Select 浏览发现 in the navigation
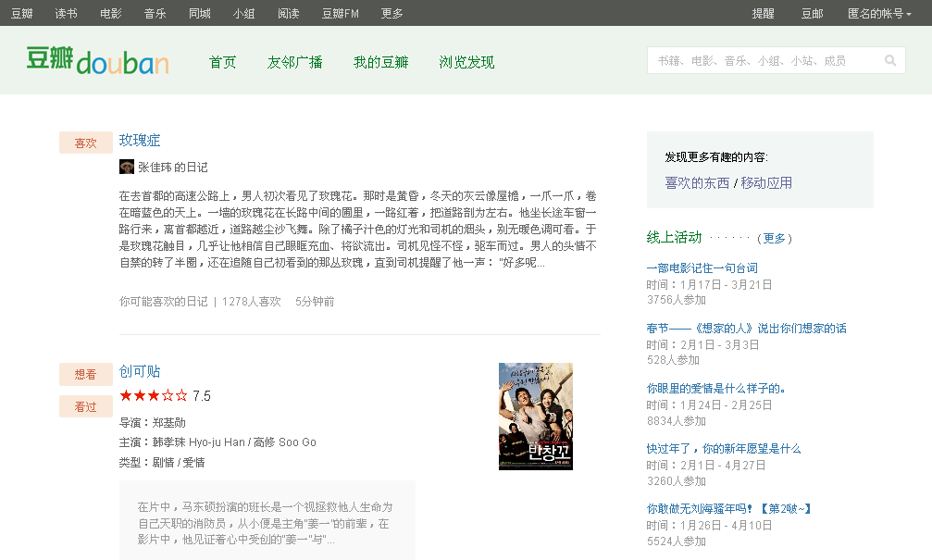932x560 pixels. point(466,62)
